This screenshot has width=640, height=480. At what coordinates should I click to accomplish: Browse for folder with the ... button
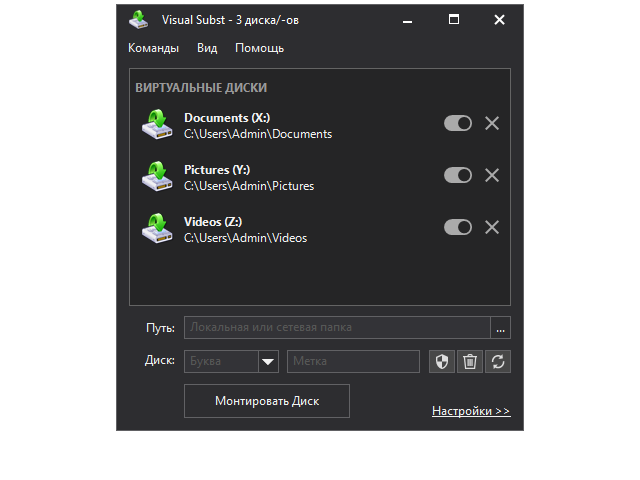[x=500, y=328]
